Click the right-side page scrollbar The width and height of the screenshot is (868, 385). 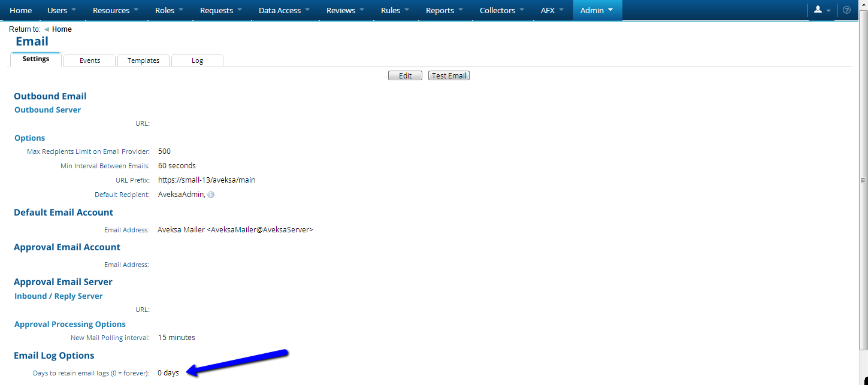point(863,180)
